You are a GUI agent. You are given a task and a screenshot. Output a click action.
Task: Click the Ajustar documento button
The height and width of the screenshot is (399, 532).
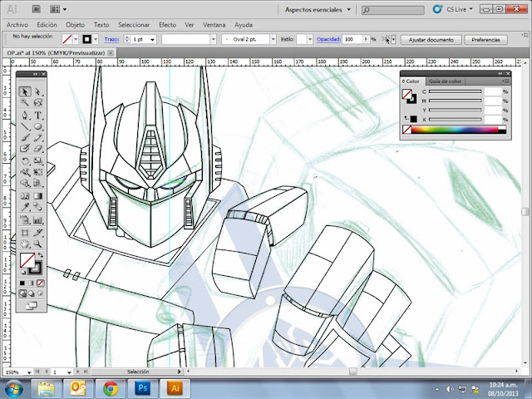coord(431,39)
